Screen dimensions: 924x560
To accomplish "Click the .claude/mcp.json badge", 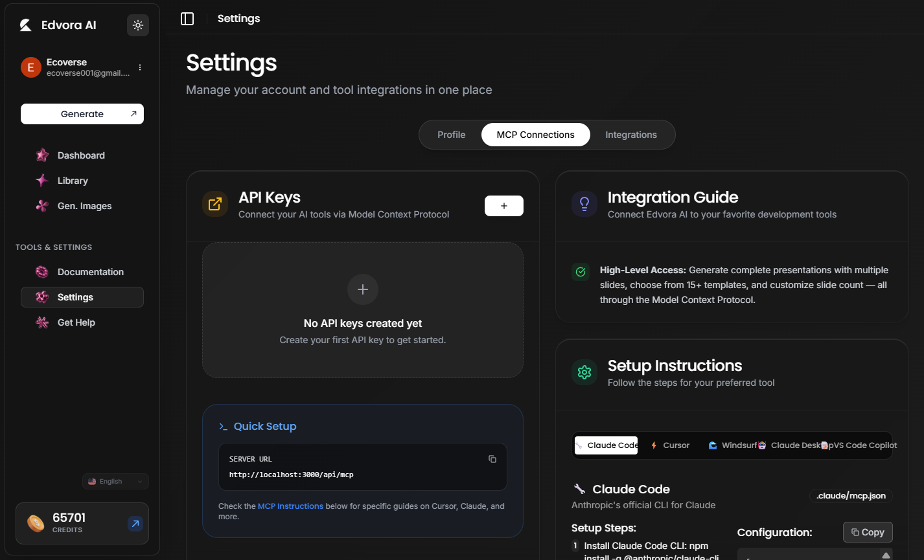I will (851, 496).
